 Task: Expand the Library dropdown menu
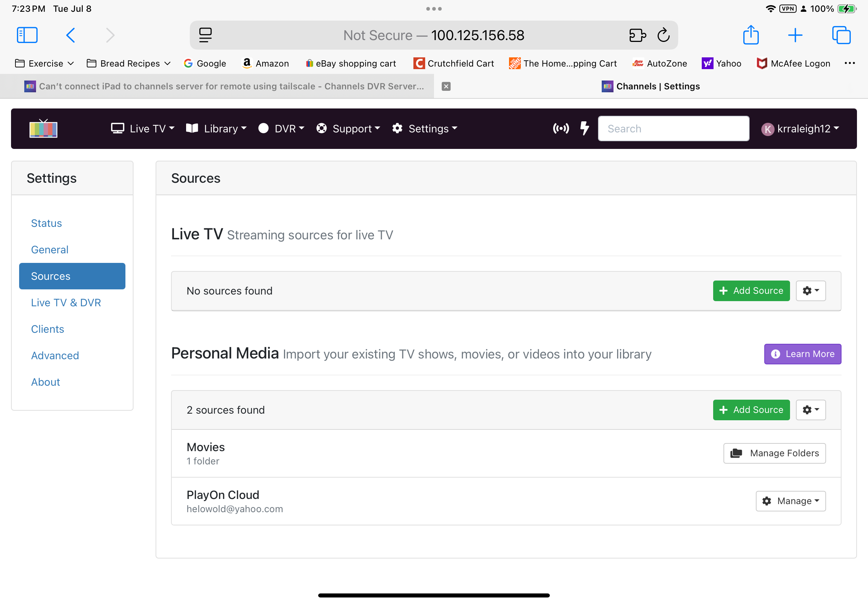pyautogui.click(x=217, y=128)
